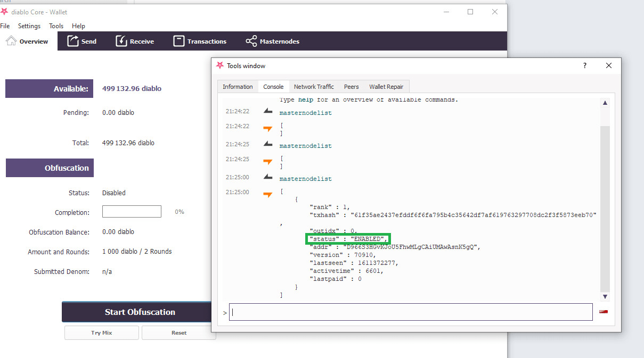Click the red clear console icon
The image size is (644, 358).
tap(604, 312)
